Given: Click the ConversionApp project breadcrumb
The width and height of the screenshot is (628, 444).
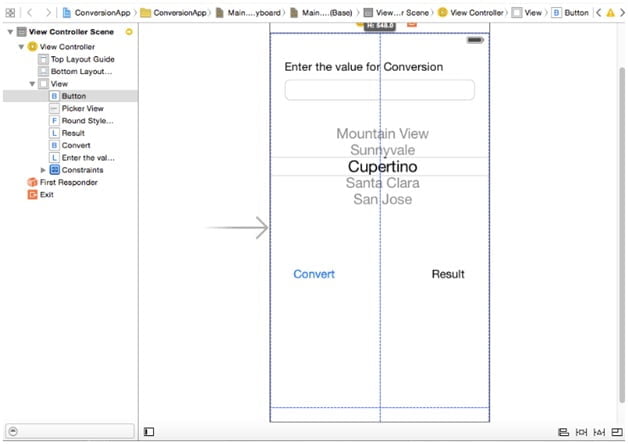Looking at the screenshot, I should (x=98, y=13).
